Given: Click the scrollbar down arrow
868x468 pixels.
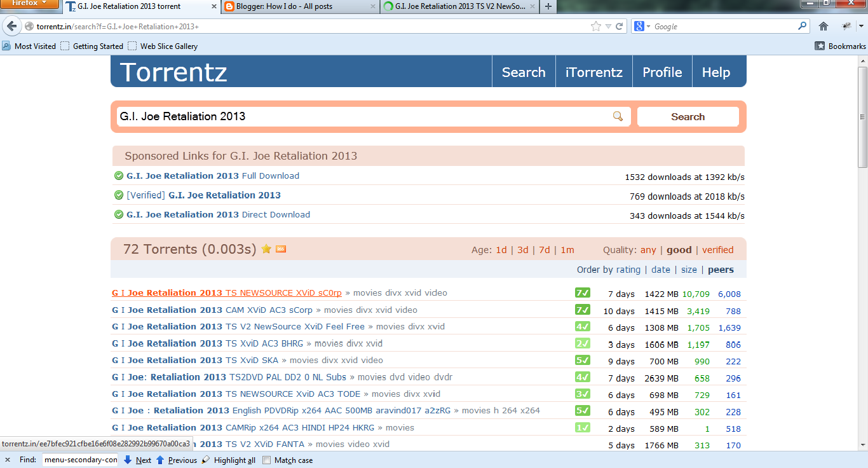Looking at the screenshot, I should pos(862,445).
